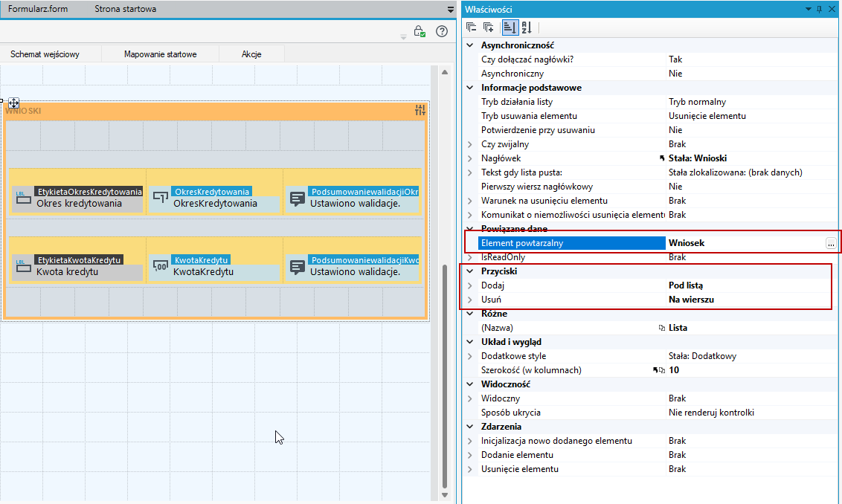The image size is (842, 504).
Task: Expand all property categories in Właściwości toolbar
Action: [x=488, y=28]
